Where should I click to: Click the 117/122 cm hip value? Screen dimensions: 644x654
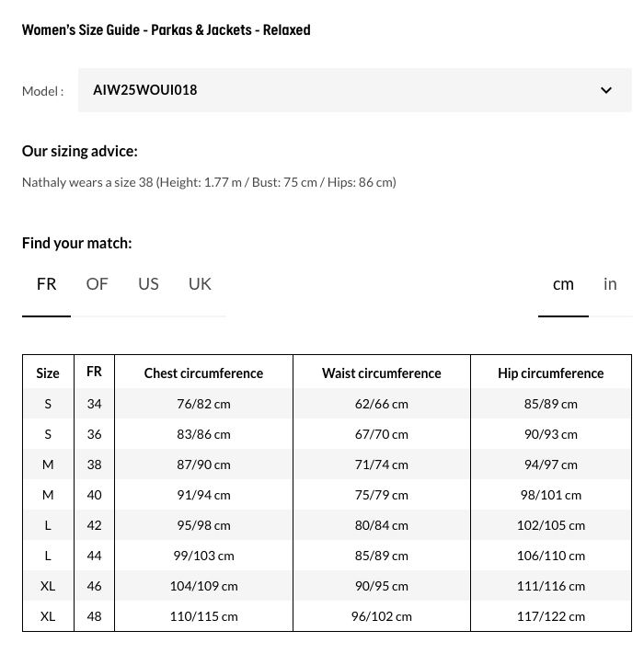550,615
